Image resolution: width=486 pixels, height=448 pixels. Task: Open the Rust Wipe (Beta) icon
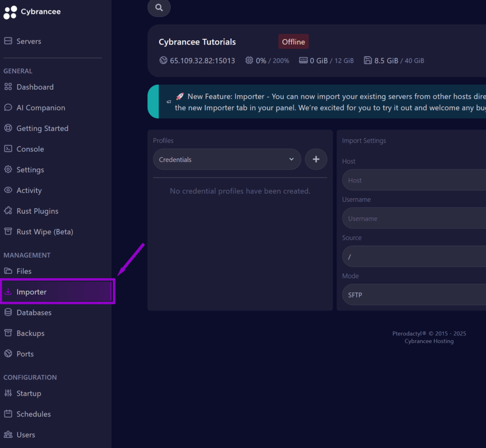coord(8,232)
